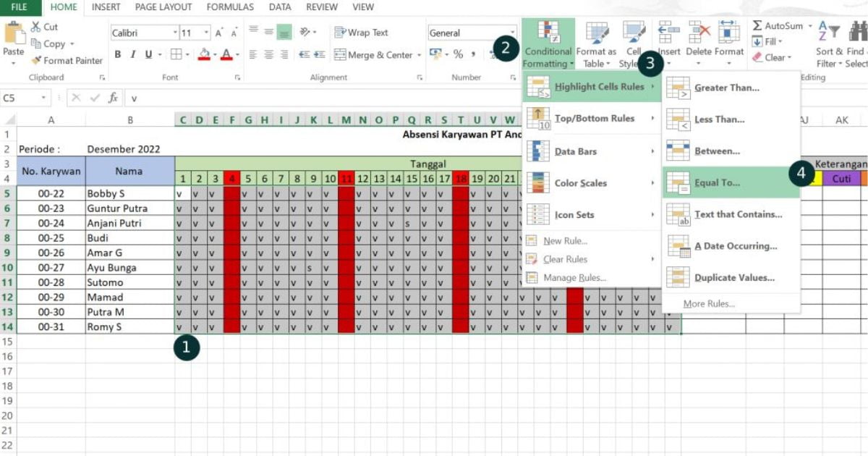Open the Calibri font name dropdown
Image resolution: width=868 pixels, height=456 pixels.
(x=175, y=33)
